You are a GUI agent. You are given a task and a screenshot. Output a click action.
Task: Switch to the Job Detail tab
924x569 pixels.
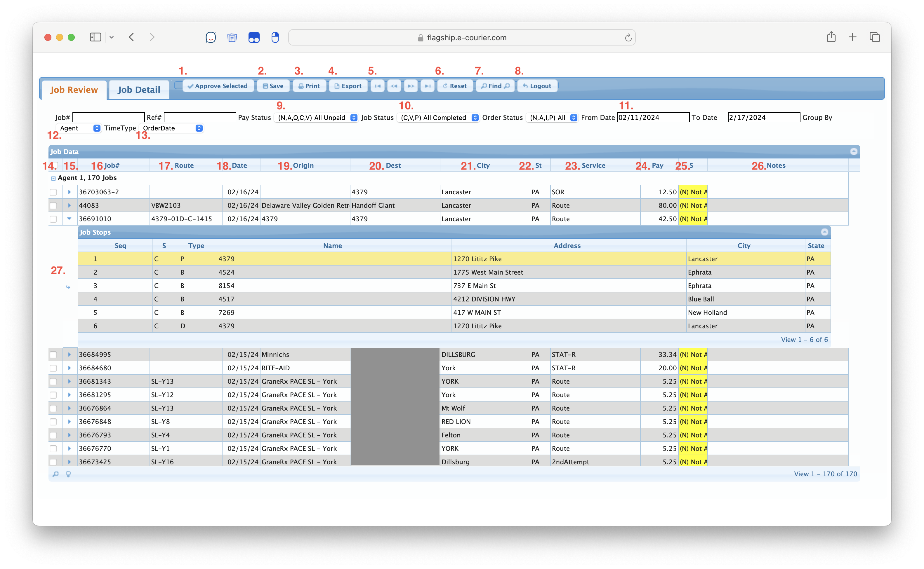tap(138, 90)
